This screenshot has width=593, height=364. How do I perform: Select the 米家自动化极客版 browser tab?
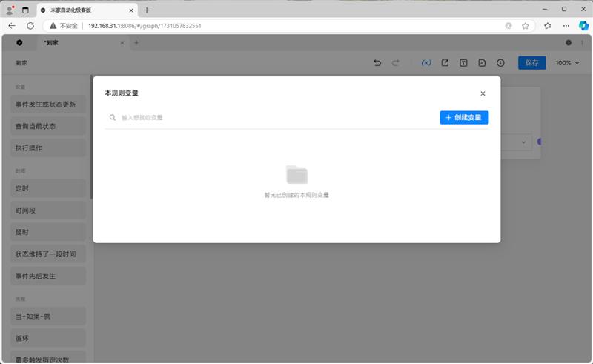pyautogui.click(x=87, y=10)
